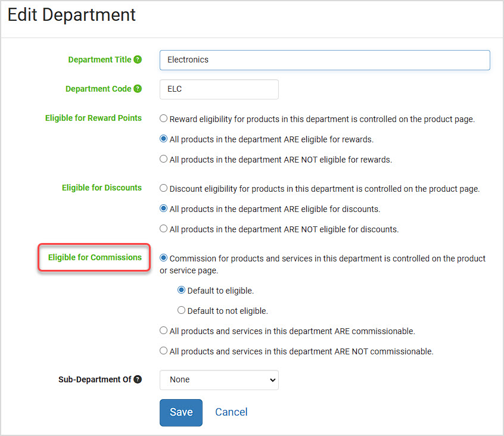The width and height of the screenshot is (504, 436).
Task: Click the Department Code help icon
Action: coord(138,89)
